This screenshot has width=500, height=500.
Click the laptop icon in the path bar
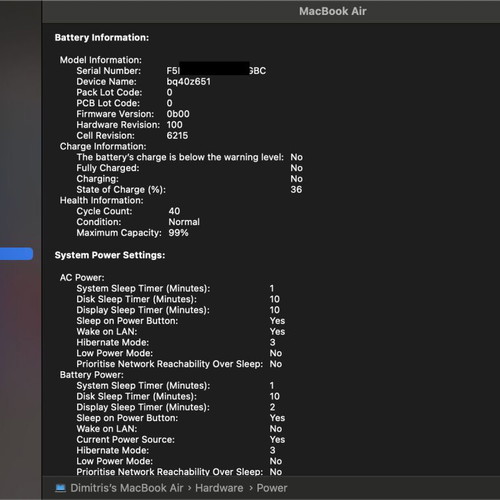click(x=60, y=488)
